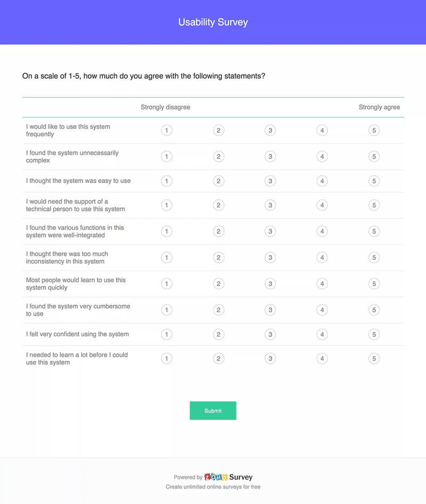Click the Strongly disagree column header
The height and width of the screenshot is (504, 426).
click(x=165, y=107)
